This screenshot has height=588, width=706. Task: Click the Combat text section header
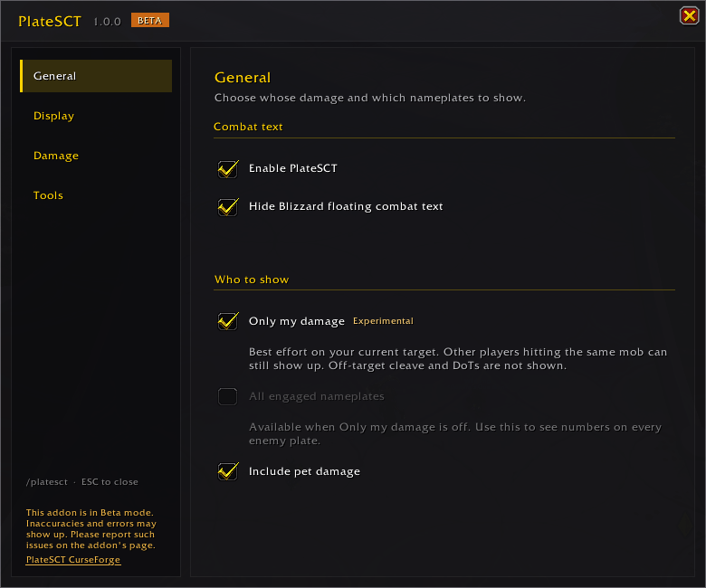coord(248,127)
